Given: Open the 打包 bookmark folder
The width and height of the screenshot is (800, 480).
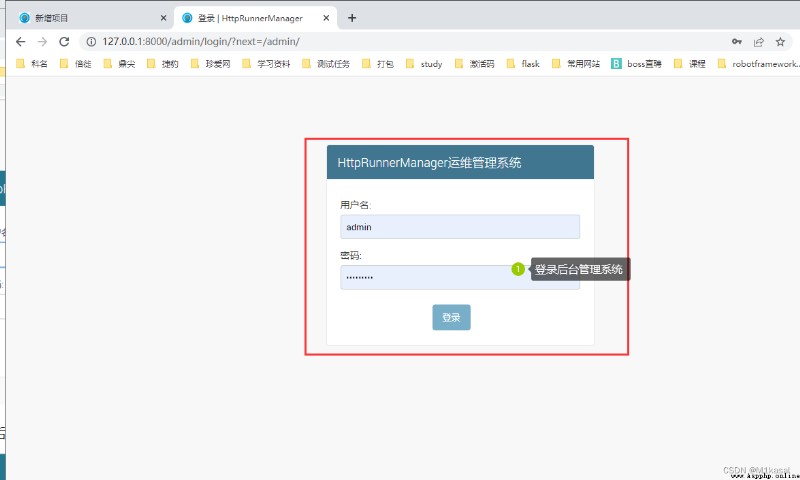Looking at the screenshot, I should [x=378, y=64].
